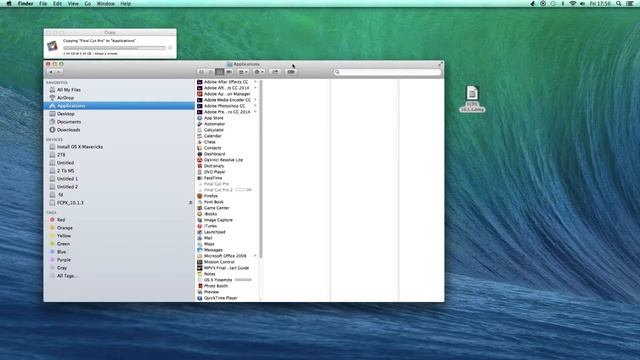This screenshot has width=640, height=360.
Task: Eject the FCPX_10.1.3 volume
Action: click(190, 202)
